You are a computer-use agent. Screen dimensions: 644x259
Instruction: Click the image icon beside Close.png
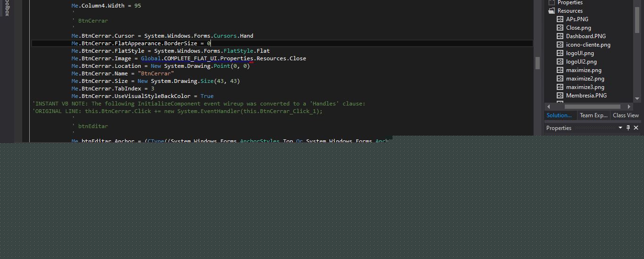(560, 28)
